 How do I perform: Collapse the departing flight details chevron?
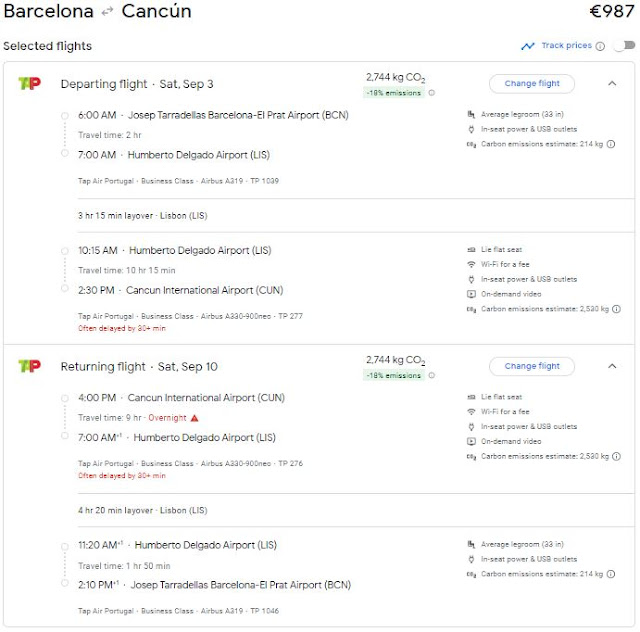pyautogui.click(x=612, y=84)
